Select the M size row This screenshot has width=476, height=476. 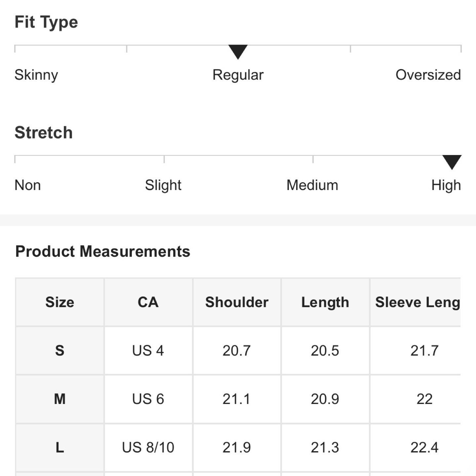click(238, 399)
